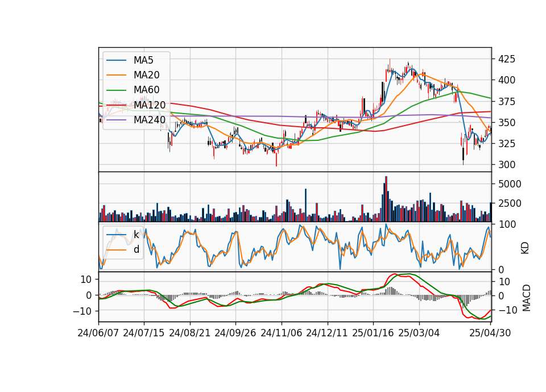
Task: Click the 25/01/16 date tick label
Action: [x=373, y=333]
